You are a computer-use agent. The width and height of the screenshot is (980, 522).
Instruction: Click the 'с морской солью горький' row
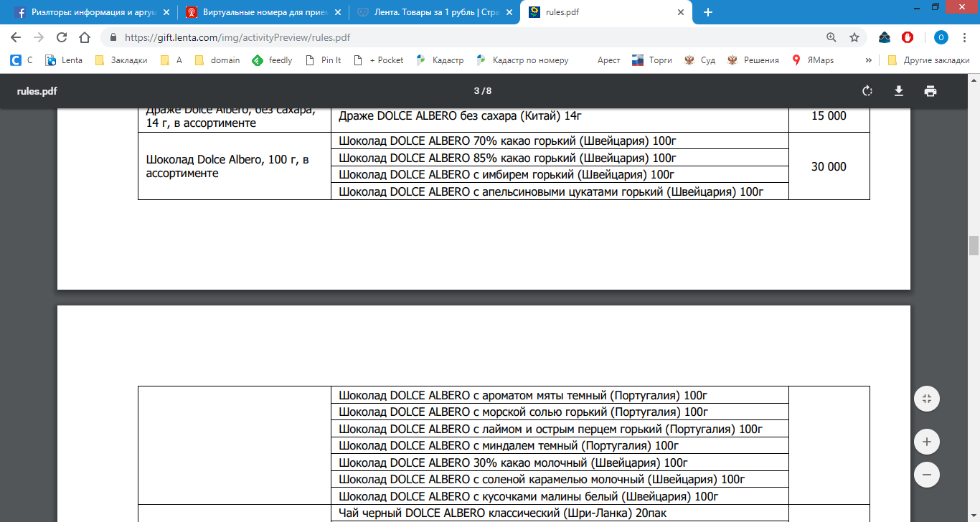(560, 412)
